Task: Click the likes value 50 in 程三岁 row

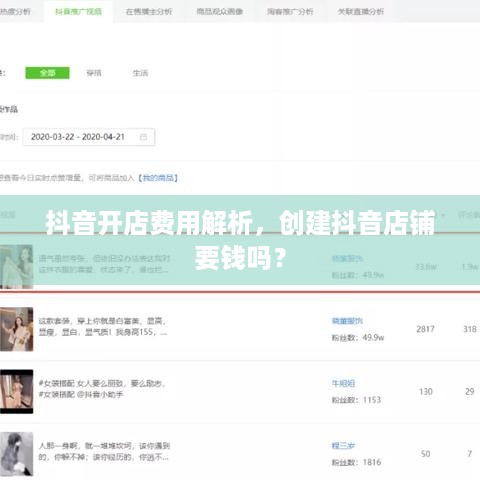Action: coord(425,454)
